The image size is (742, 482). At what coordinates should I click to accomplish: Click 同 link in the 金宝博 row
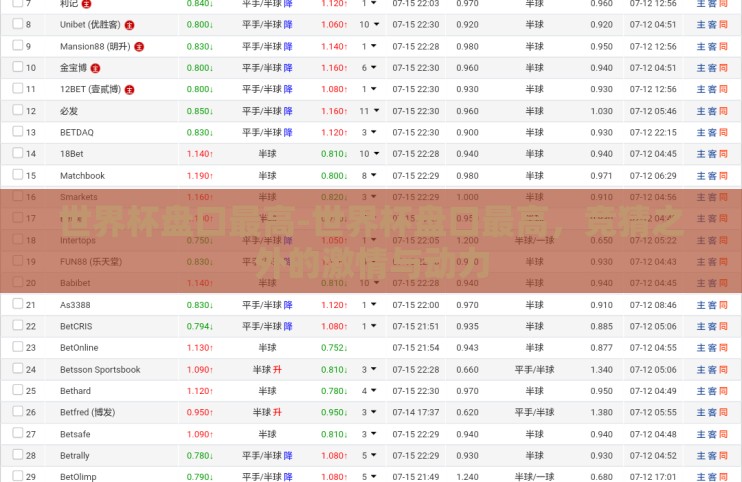(x=723, y=68)
